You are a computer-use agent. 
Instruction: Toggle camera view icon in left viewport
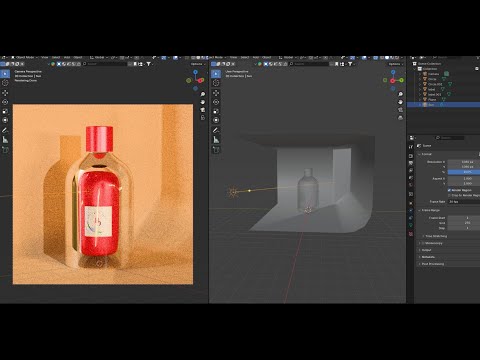pos(203,110)
